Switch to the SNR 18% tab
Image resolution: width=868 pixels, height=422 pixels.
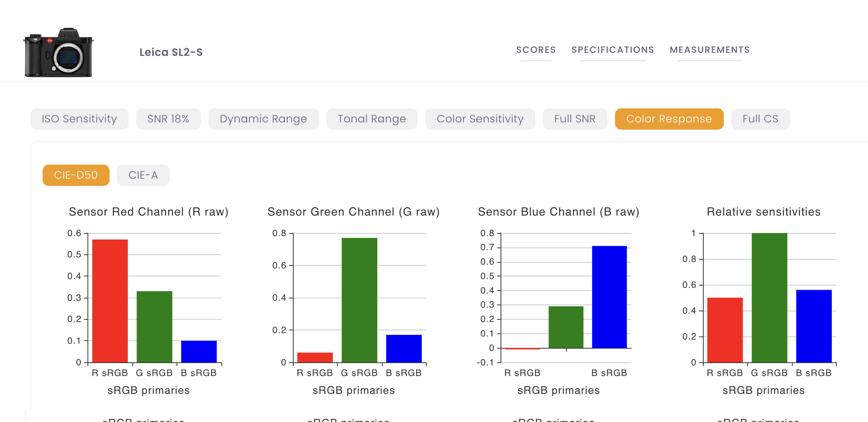(169, 119)
